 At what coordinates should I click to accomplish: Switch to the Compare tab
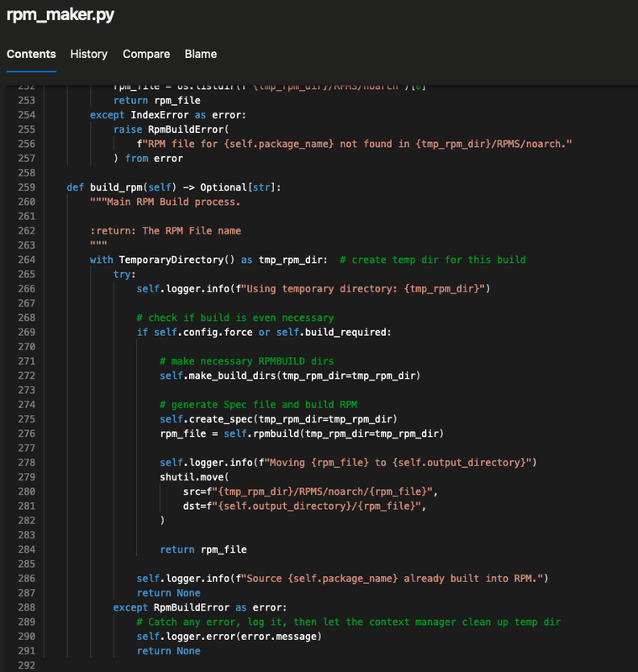(x=146, y=55)
